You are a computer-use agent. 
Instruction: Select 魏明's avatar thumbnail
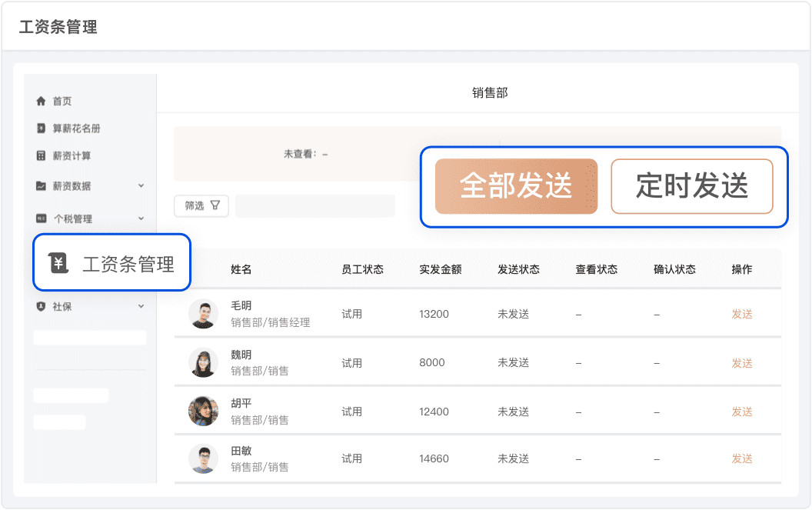(203, 362)
